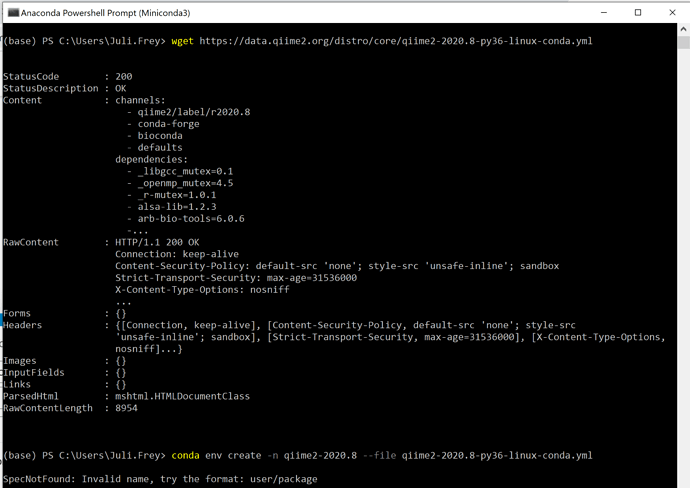Click the mshtml.HTMLDocumentClass text
The width and height of the screenshot is (690, 488).
[182, 396]
